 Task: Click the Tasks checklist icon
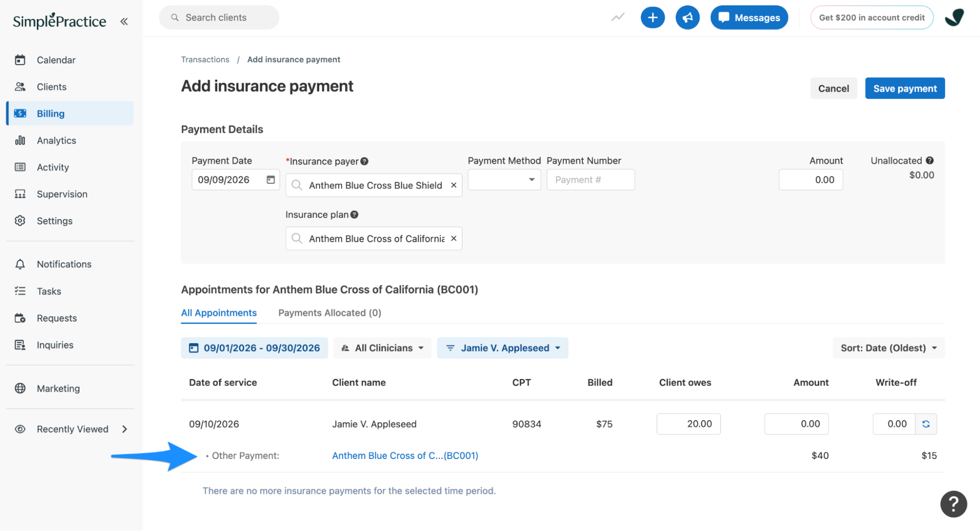coord(20,291)
